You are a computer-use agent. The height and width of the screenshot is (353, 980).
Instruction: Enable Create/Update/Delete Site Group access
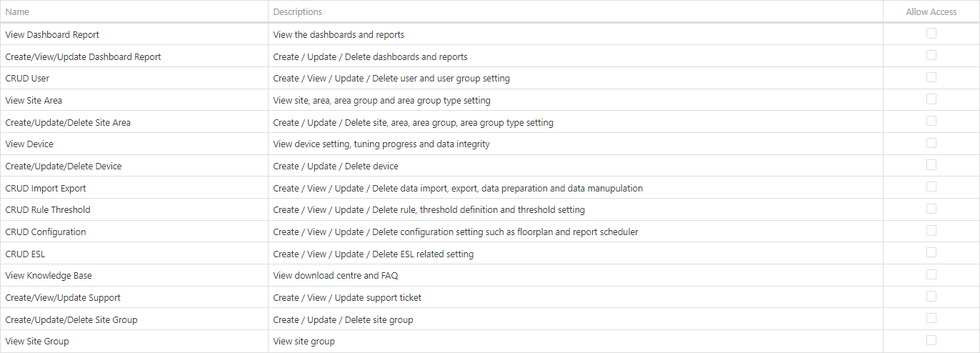931,318
